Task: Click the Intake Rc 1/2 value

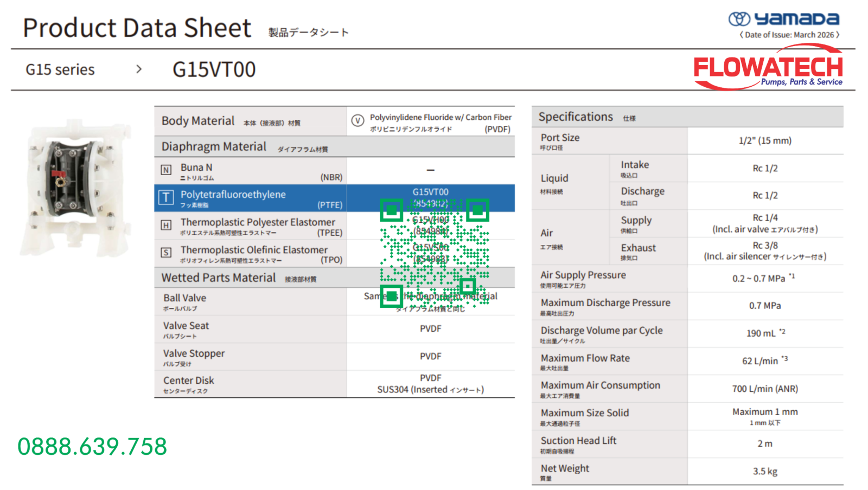Action: [x=765, y=169]
